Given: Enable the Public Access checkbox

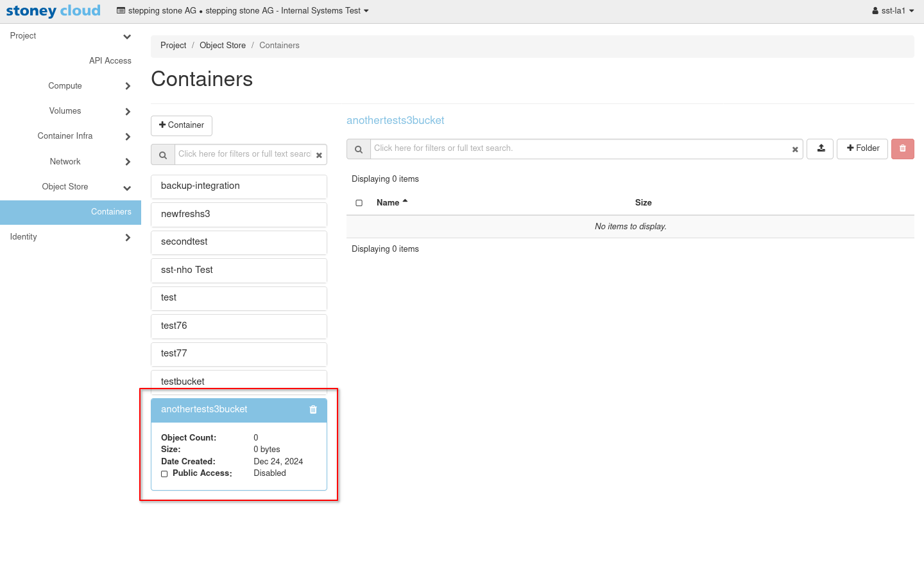Looking at the screenshot, I should [164, 474].
